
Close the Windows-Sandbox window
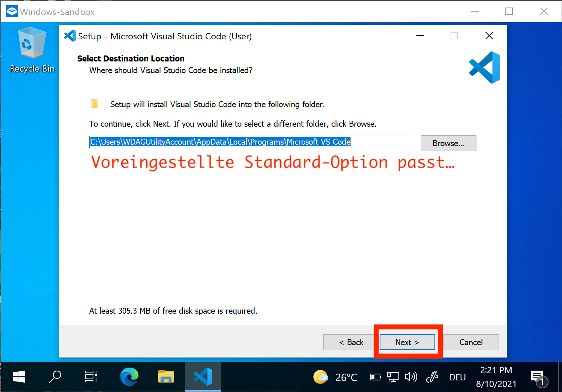544,12
